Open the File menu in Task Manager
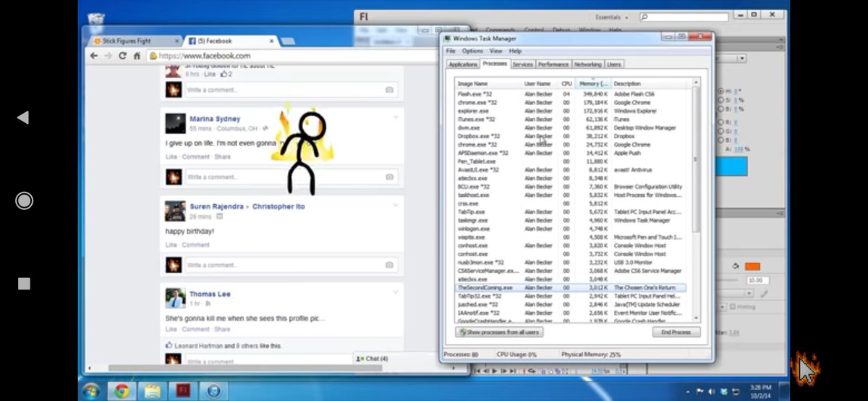 451,51
